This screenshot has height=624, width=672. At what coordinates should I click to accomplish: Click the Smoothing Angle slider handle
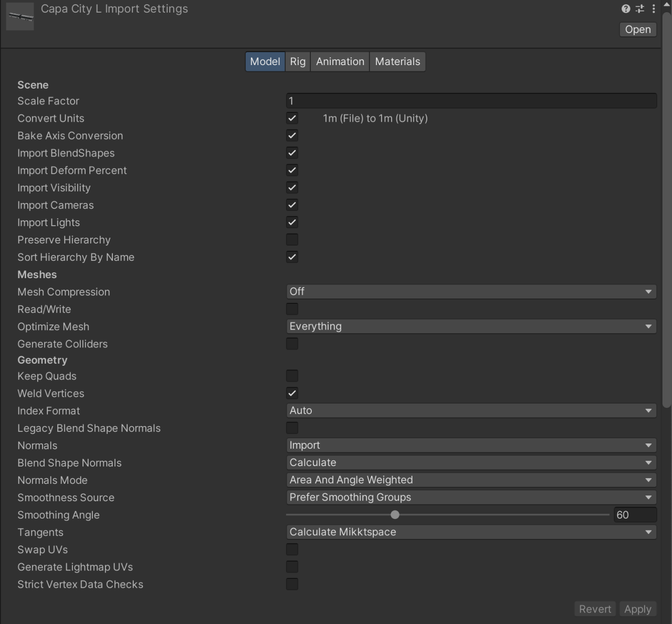[395, 515]
